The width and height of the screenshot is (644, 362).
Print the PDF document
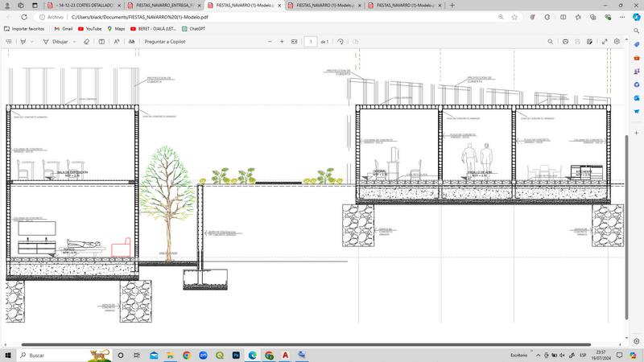coord(566,42)
